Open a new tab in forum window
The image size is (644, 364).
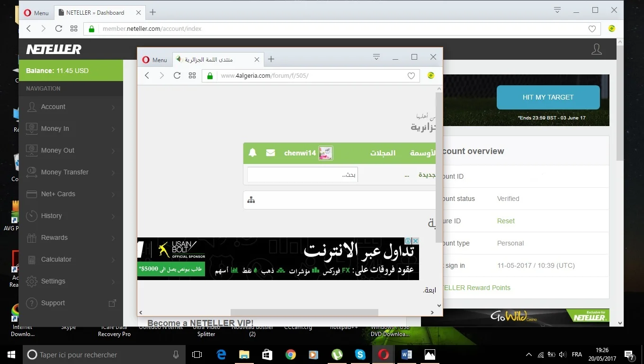click(271, 59)
